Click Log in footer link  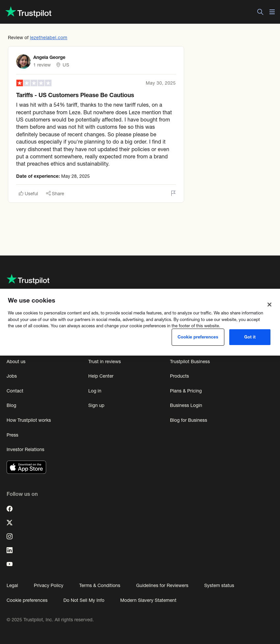pyautogui.click(x=95, y=391)
